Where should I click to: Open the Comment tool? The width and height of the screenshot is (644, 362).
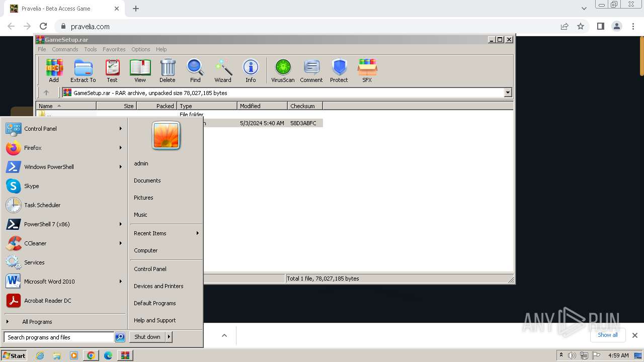pyautogui.click(x=311, y=70)
